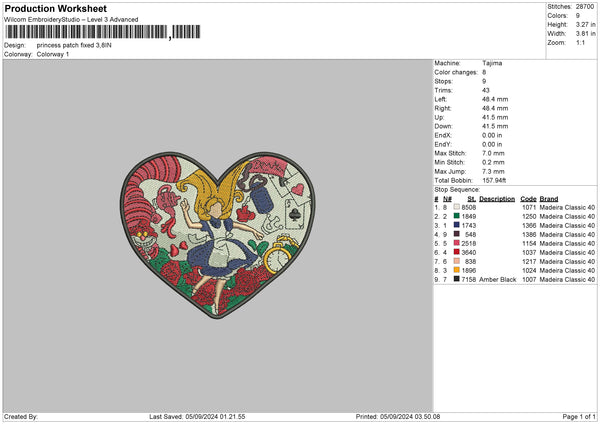The image size is (600, 424).
Task: Click the Trims value 43
Action: coord(486,90)
